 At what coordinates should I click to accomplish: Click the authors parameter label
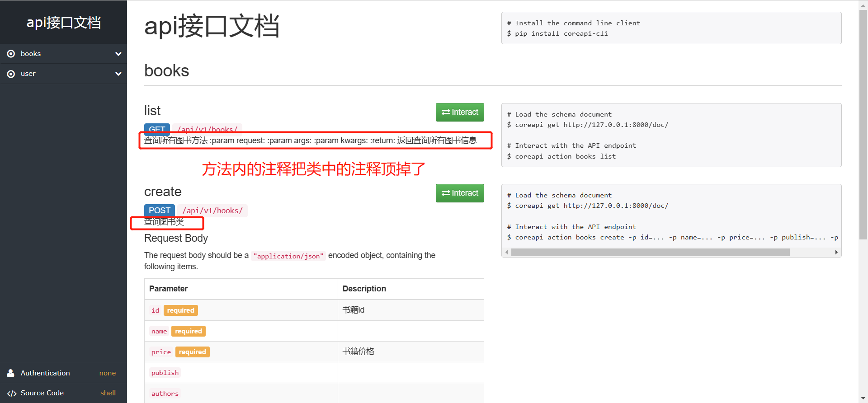tap(165, 394)
